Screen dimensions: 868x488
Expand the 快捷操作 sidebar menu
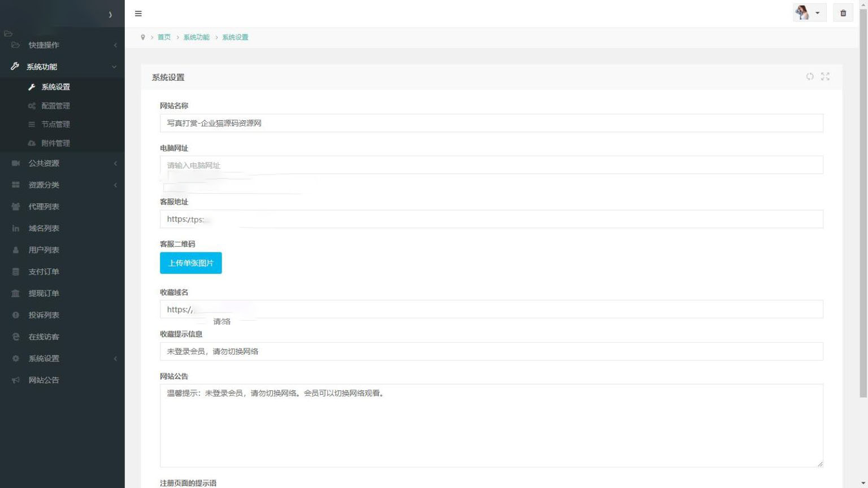coord(62,45)
